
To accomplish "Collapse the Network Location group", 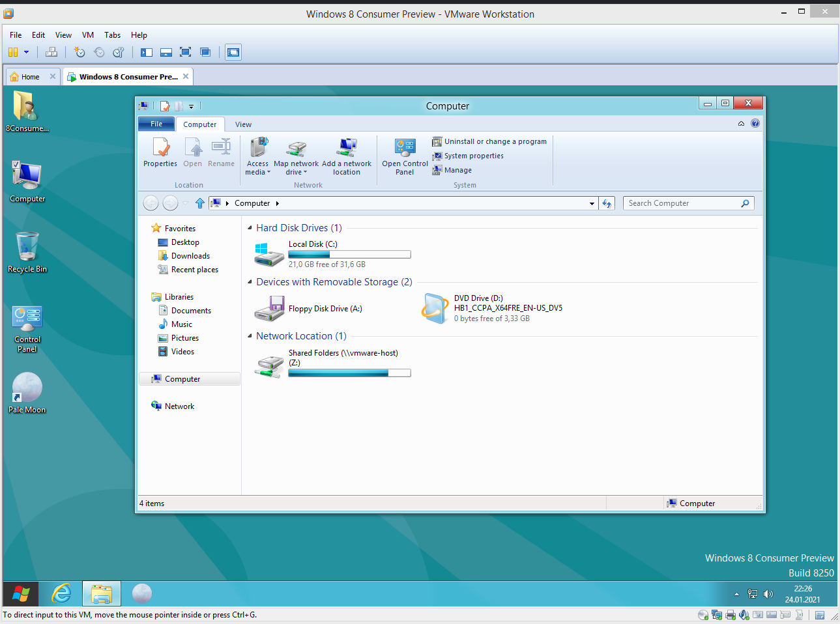I will pyautogui.click(x=250, y=336).
